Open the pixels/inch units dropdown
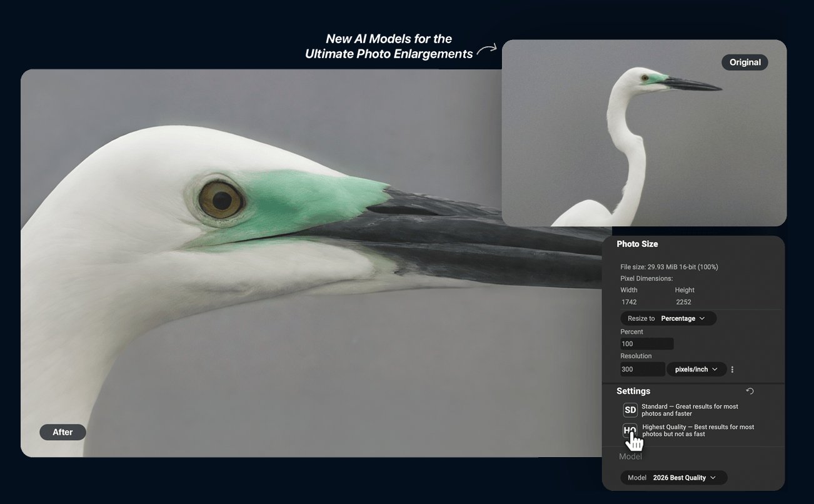The height and width of the screenshot is (504, 814). (x=696, y=370)
